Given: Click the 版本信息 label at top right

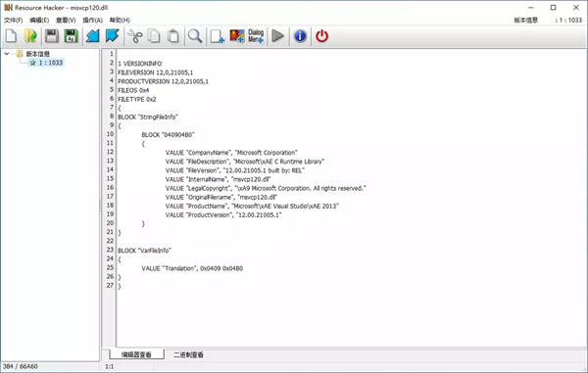Looking at the screenshot, I should click(525, 20).
